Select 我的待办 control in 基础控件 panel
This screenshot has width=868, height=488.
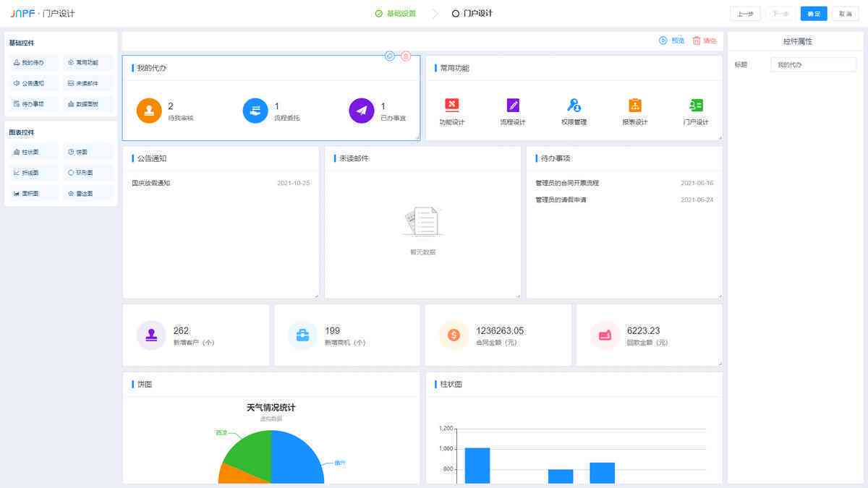(33, 63)
